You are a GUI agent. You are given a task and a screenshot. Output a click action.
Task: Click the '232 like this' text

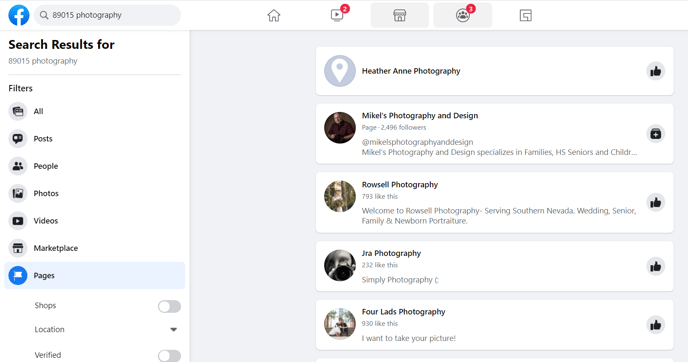380,265
